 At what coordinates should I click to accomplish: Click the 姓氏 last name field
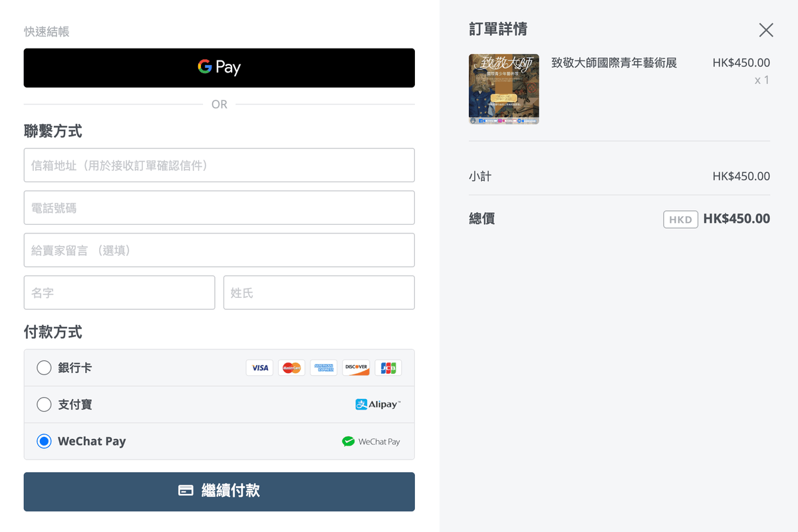[x=319, y=293]
